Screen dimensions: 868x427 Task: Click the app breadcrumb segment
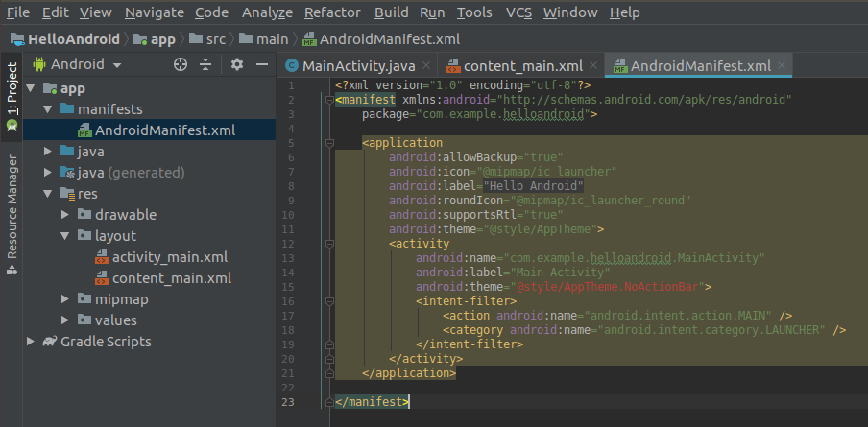coord(157,39)
